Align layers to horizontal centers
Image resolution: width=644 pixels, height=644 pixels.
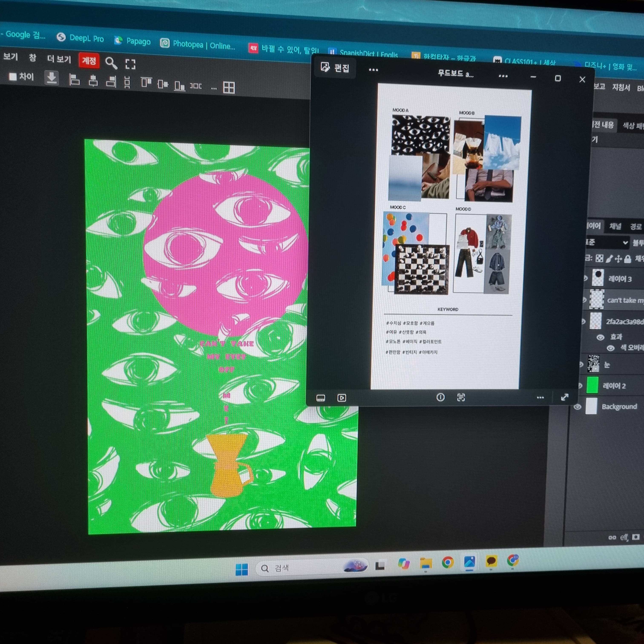click(x=93, y=81)
